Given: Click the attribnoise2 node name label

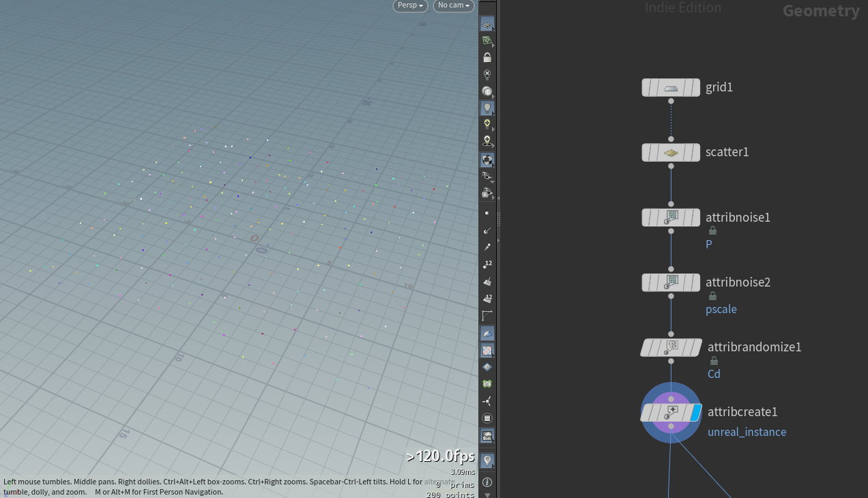Looking at the screenshot, I should (x=738, y=282).
